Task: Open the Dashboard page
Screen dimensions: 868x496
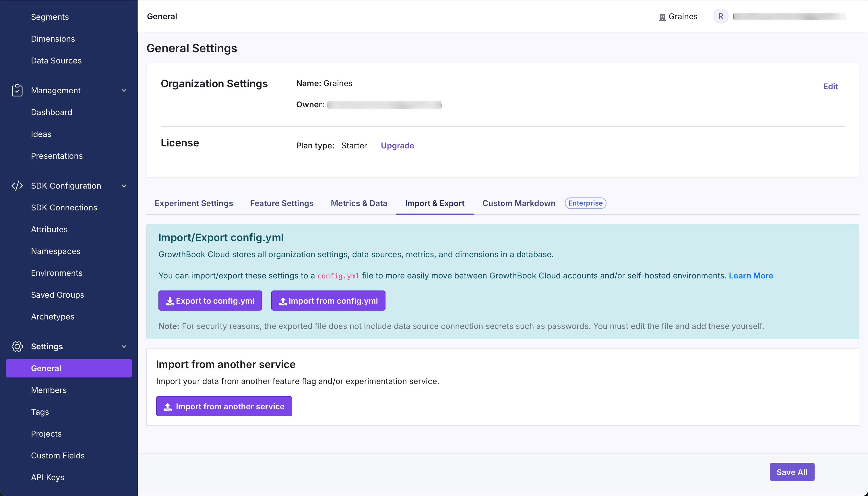Action: click(51, 112)
